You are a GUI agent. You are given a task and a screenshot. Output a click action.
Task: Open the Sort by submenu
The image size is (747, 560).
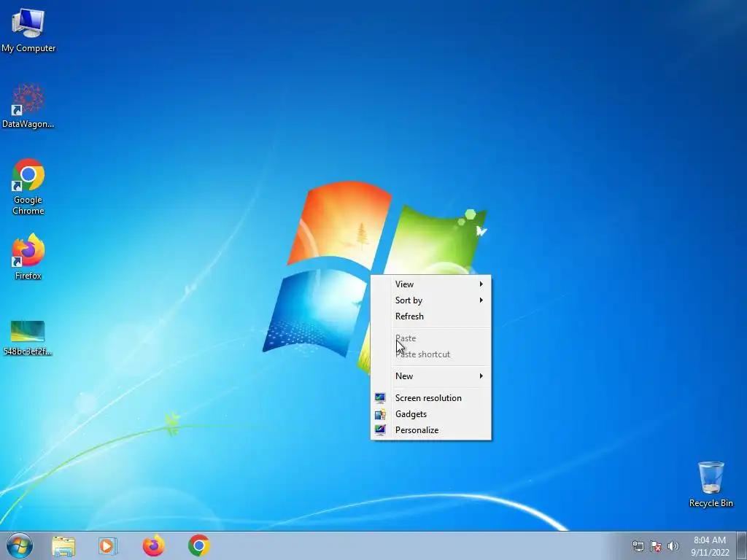[430, 300]
